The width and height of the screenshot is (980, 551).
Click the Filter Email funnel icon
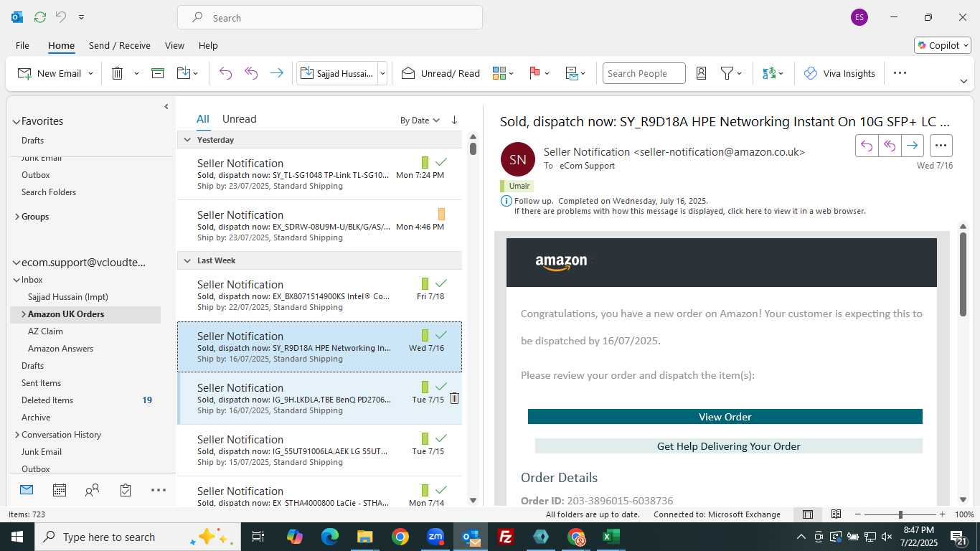pyautogui.click(x=727, y=73)
